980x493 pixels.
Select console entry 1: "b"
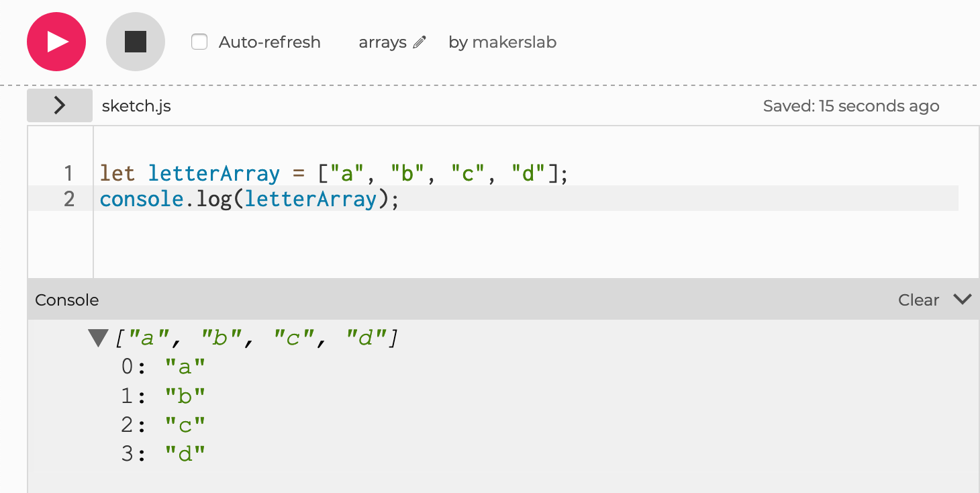163,396
